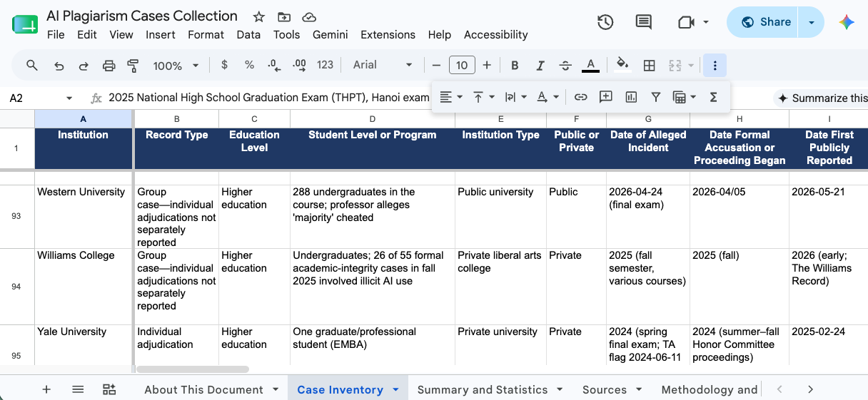The image size is (868, 400).
Task: Click the font size input field
Action: click(462, 66)
